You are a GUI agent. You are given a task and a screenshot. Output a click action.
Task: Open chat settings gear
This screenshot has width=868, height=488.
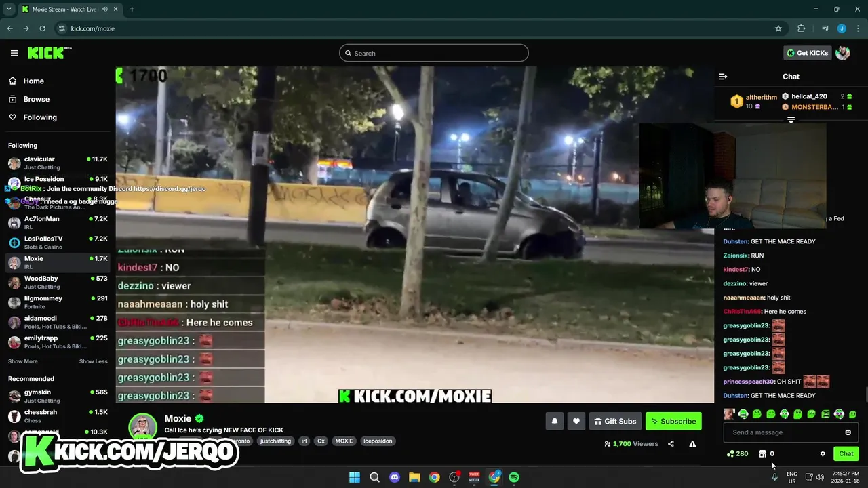coord(823,454)
